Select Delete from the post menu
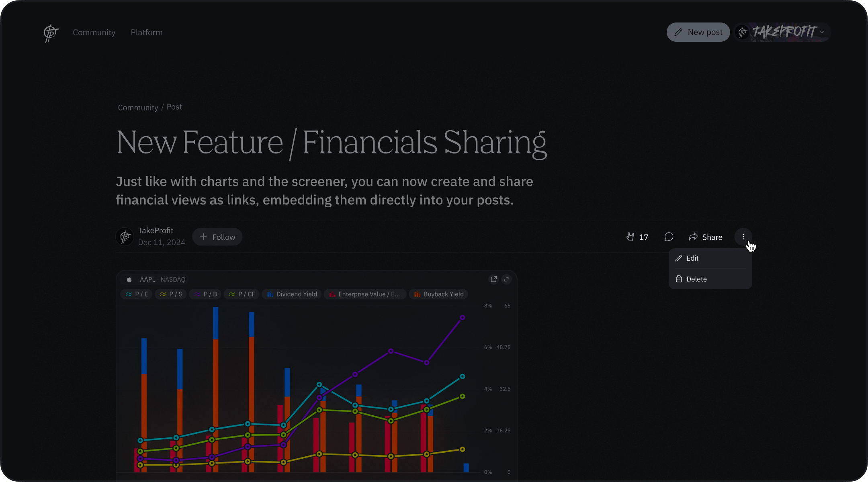Viewport: 868px width, 482px height. tap(710, 279)
